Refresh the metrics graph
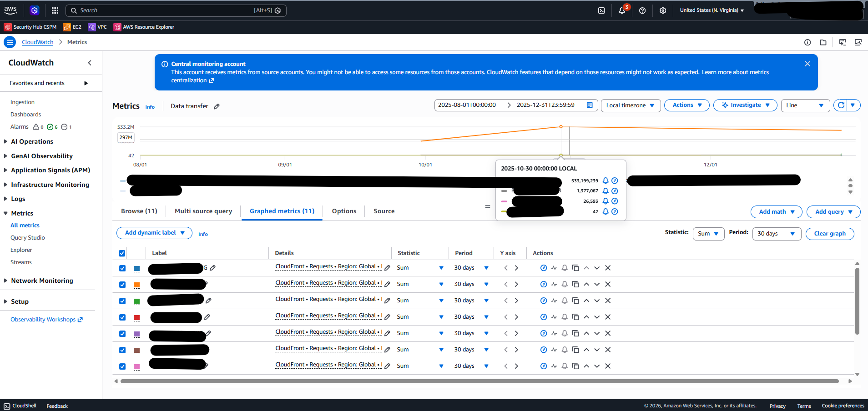This screenshot has width=868, height=411. pos(841,105)
